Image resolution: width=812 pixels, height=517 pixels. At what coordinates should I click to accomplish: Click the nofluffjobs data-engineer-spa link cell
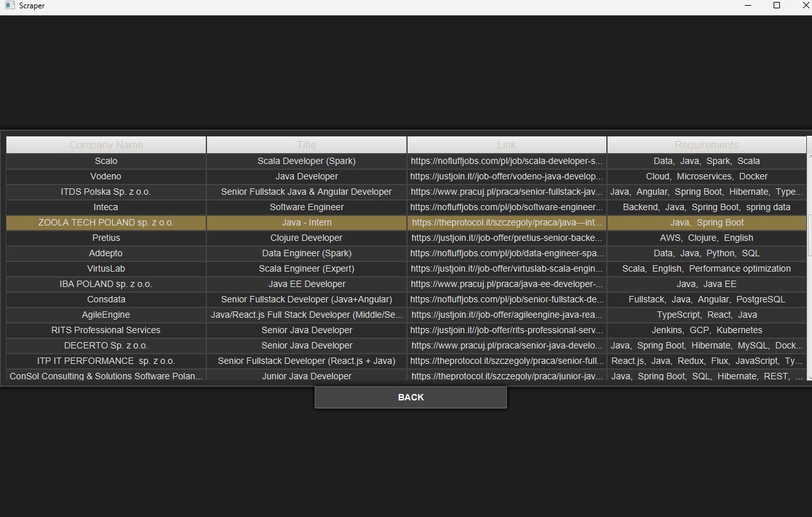tap(507, 253)
